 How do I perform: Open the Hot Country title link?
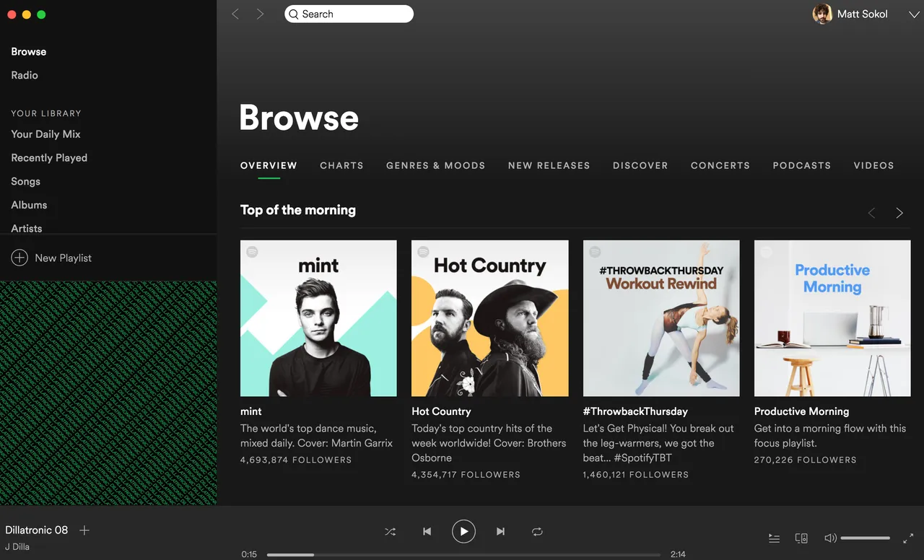441,411
